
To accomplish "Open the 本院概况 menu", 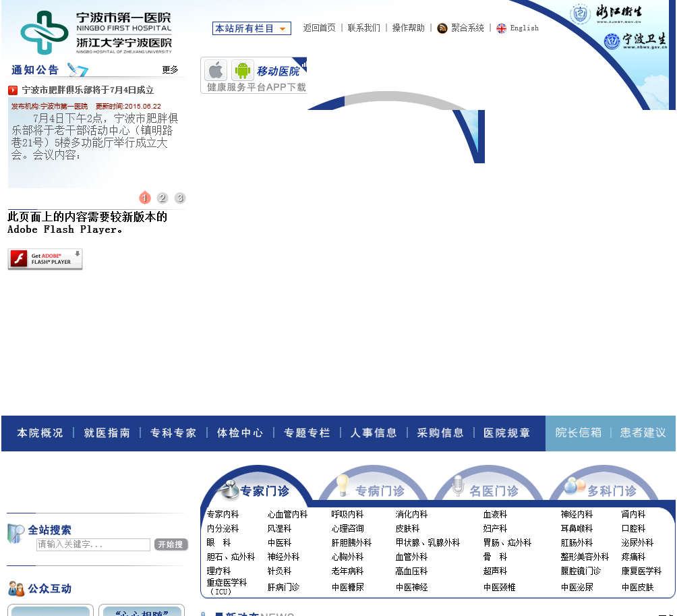I will click(40, 433).
